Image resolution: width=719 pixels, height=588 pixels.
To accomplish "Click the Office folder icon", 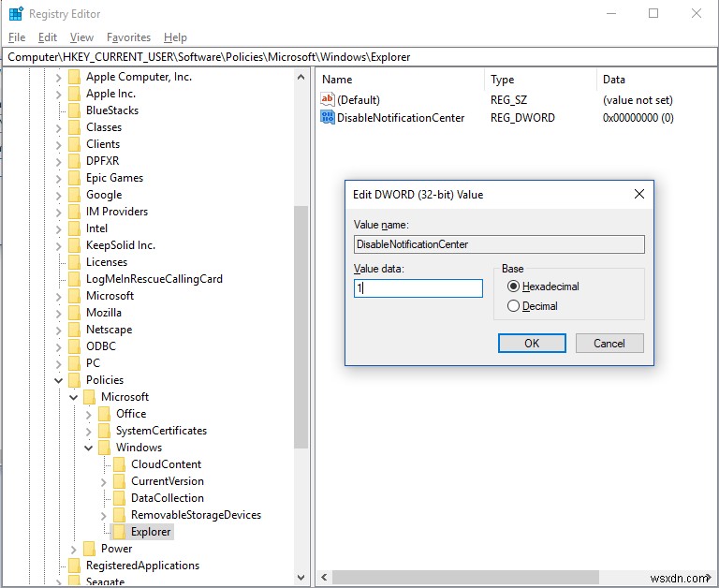I will click(x=105, y=414).
